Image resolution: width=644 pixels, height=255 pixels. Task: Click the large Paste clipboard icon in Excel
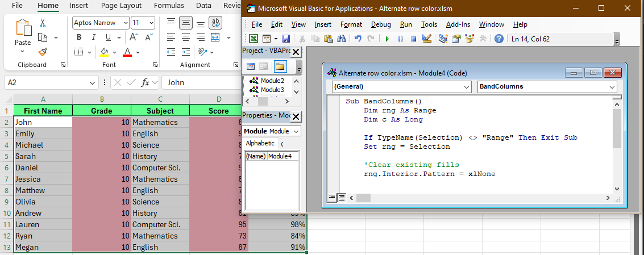[23, 28]
